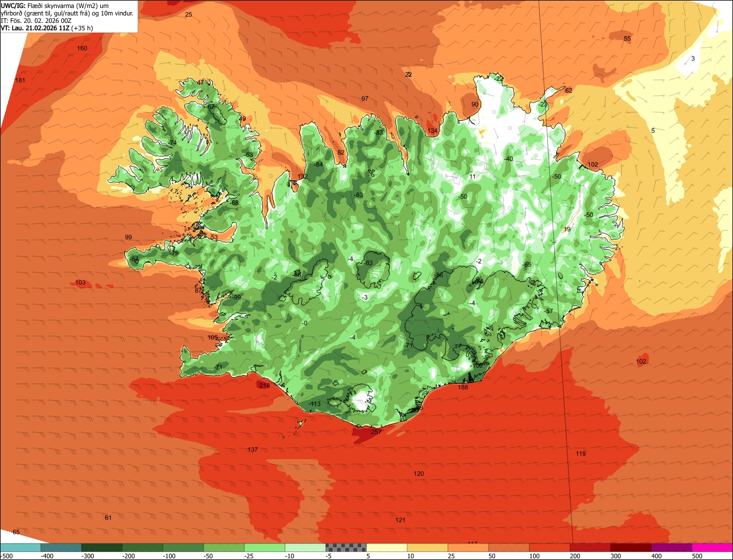733x560 pixels.
Task: Click the '-84' value in north Iceland
Action: (x=318, y=164)
